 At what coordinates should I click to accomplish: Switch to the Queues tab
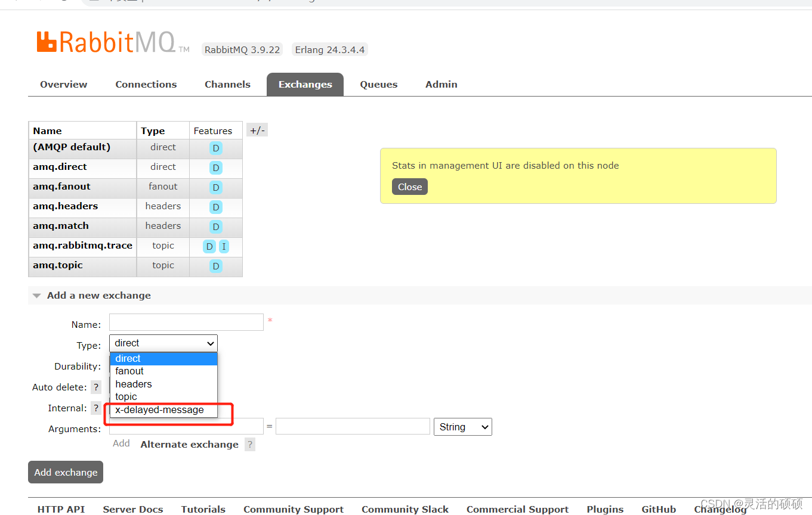378,84
